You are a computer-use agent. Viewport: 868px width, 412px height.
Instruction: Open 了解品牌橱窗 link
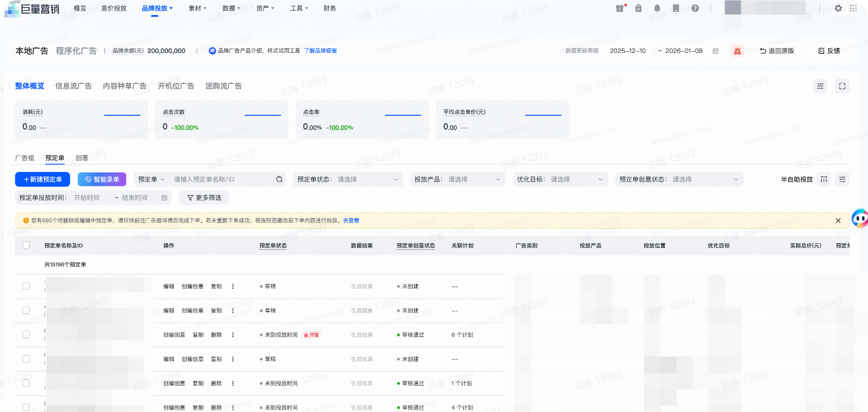click(320, 51)
